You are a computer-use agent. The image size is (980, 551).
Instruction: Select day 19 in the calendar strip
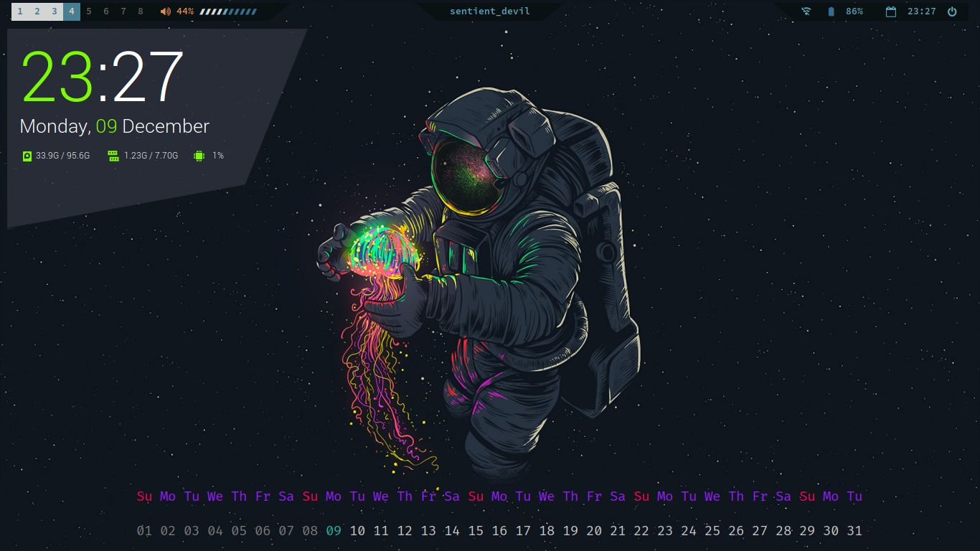pos(570,531)
